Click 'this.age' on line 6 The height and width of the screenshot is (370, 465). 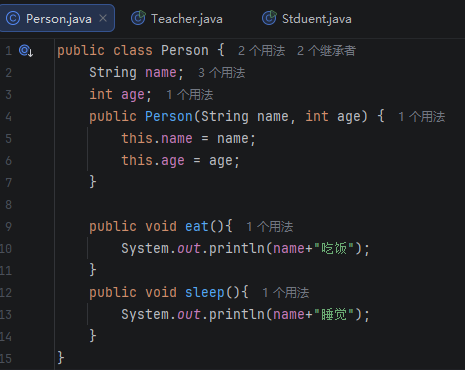(153, 161)
